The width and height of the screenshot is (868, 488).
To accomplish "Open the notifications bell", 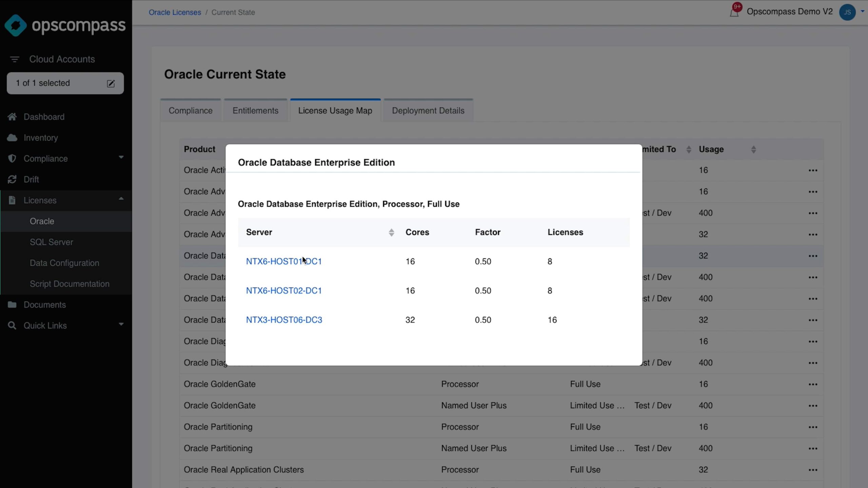I will click(734, 12).
